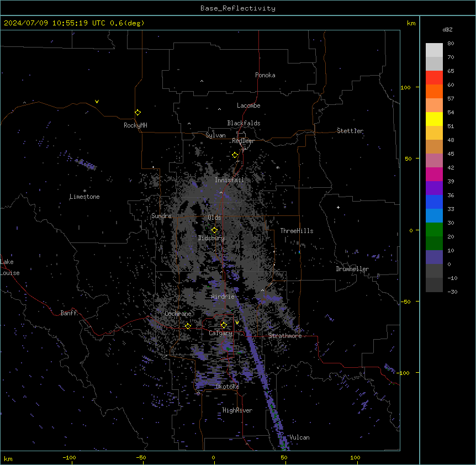Viewport: 476px width, 465px height.
Task: Click the Calgary label
Action: click(221, 333)
